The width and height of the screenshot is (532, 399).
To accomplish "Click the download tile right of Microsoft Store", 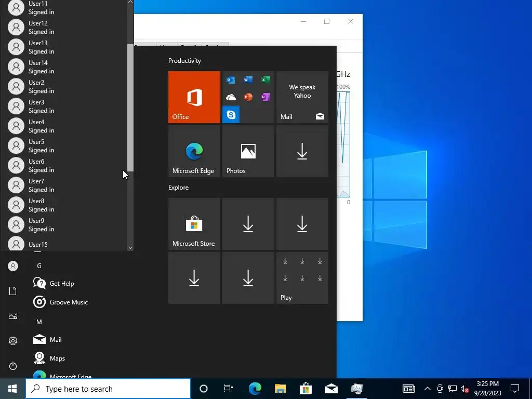I will click(248, 224).
